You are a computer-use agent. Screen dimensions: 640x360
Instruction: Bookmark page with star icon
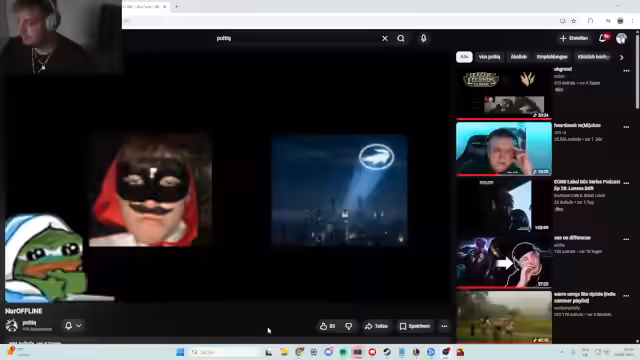point(573,21)
